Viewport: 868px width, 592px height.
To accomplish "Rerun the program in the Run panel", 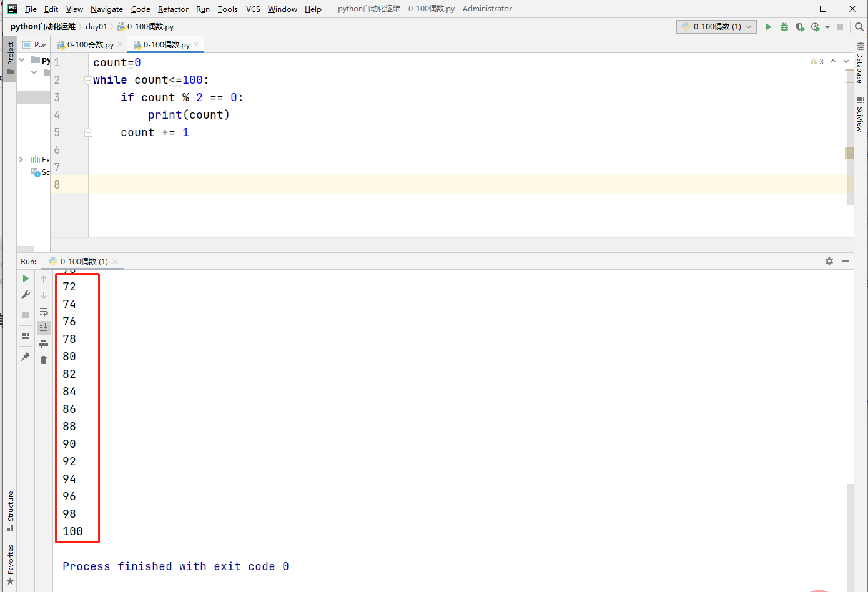I will [x=26, y=279].
